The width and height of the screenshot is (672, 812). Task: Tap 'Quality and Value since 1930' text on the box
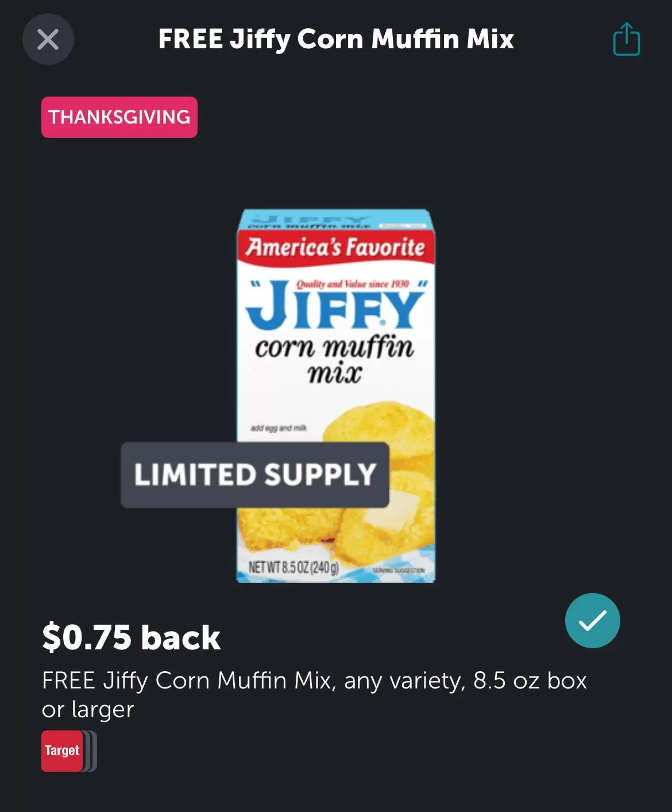point(352,284)
